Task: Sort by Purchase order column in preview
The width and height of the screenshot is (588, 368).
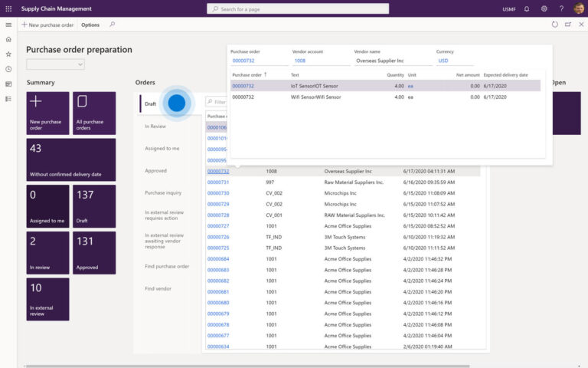Action: click(x=249, y=74)
